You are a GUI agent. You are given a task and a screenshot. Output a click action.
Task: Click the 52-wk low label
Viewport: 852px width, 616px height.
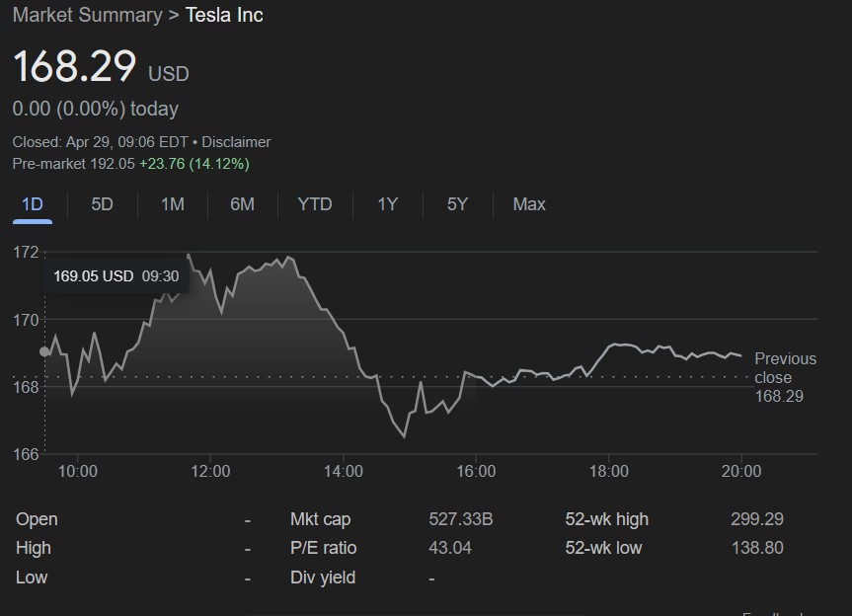pos(603,548)
